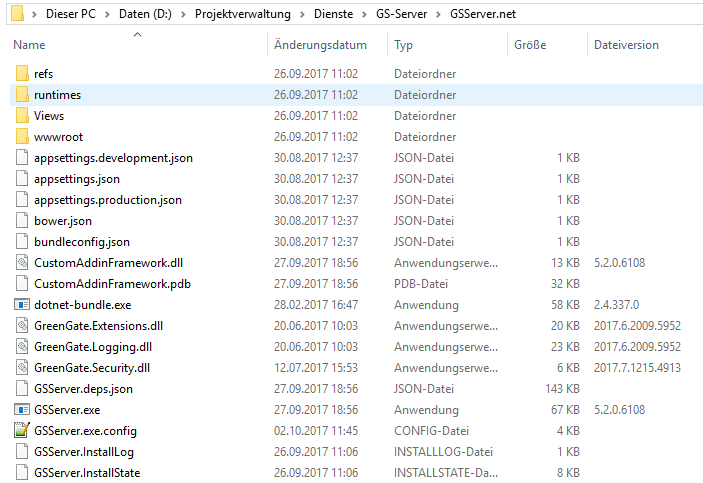Click the appsettings.json file icon
Image resolution: width=703 pixels, height=483 pixels.
[22, 178]
